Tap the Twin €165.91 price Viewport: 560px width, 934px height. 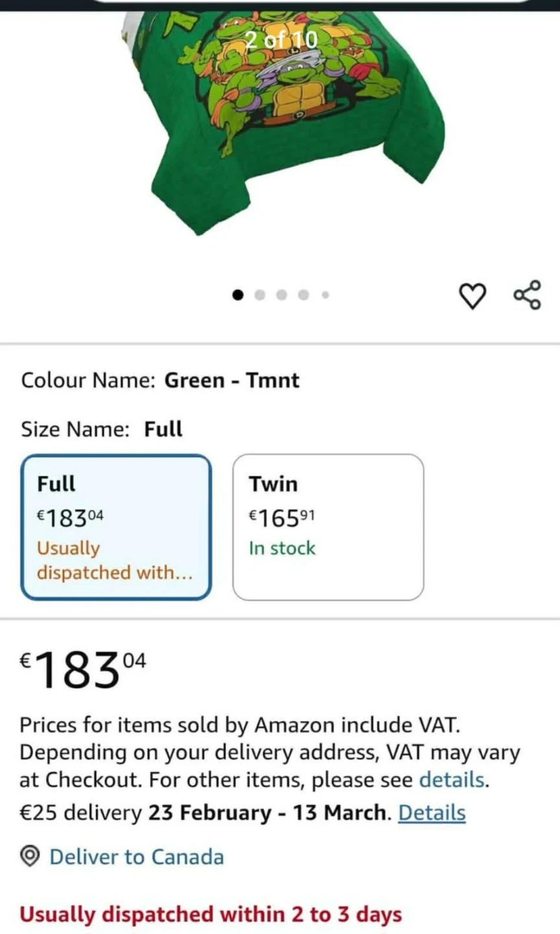click(282, 517)
